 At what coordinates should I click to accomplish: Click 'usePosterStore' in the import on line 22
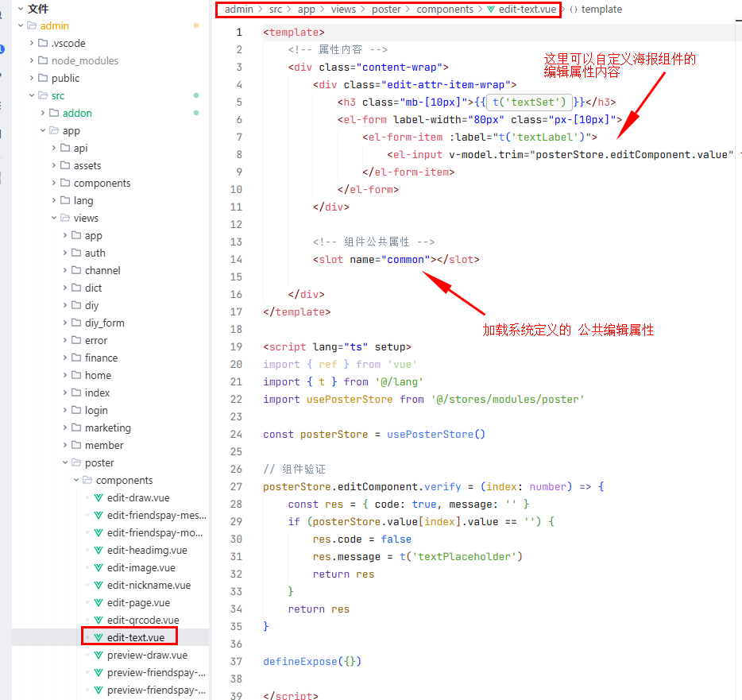(350, 400)
